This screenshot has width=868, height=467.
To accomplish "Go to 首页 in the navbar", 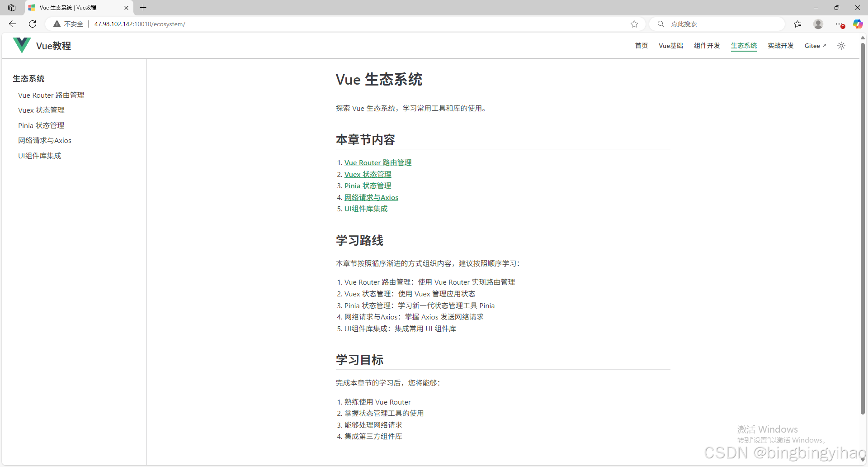I will pos(642,46).
